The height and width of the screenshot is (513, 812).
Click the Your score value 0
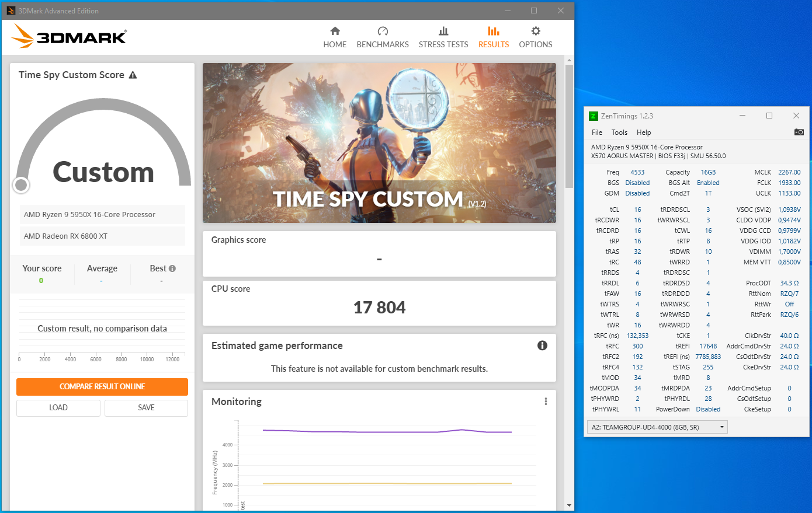pos(41,281)
